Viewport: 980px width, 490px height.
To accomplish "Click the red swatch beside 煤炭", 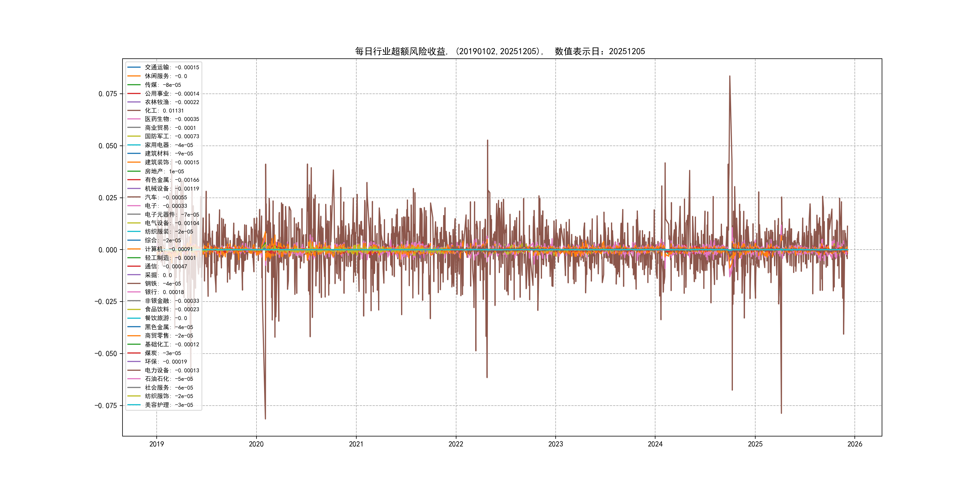I will click(x=134, y=353).
